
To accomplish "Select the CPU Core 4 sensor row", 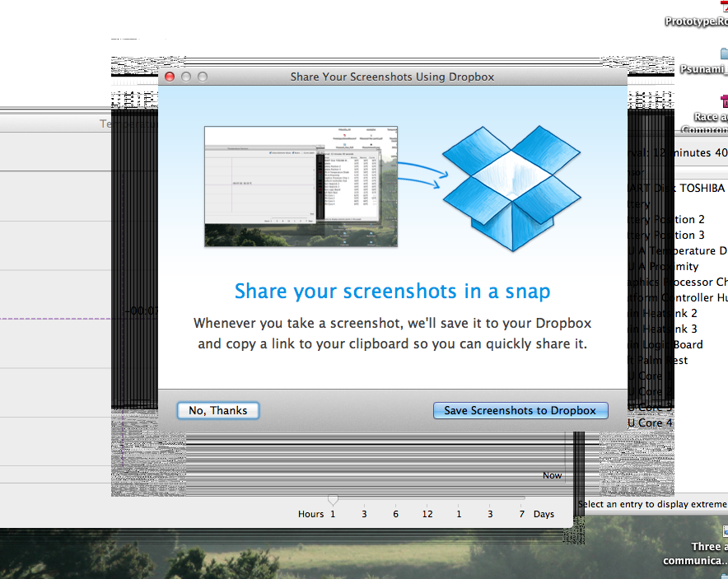I will (x=678, y=423).
